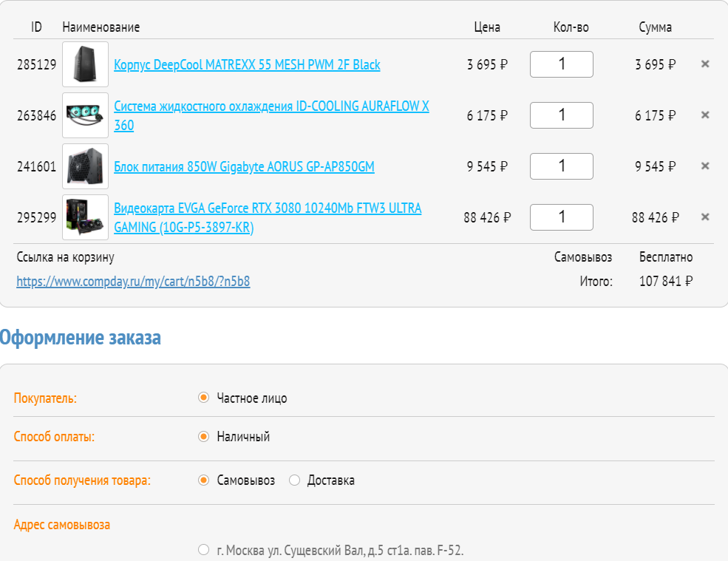This screenshot has width=728, height=561.
Task: Edit quantity field for Gigabyte power supply
Action: 561,166
